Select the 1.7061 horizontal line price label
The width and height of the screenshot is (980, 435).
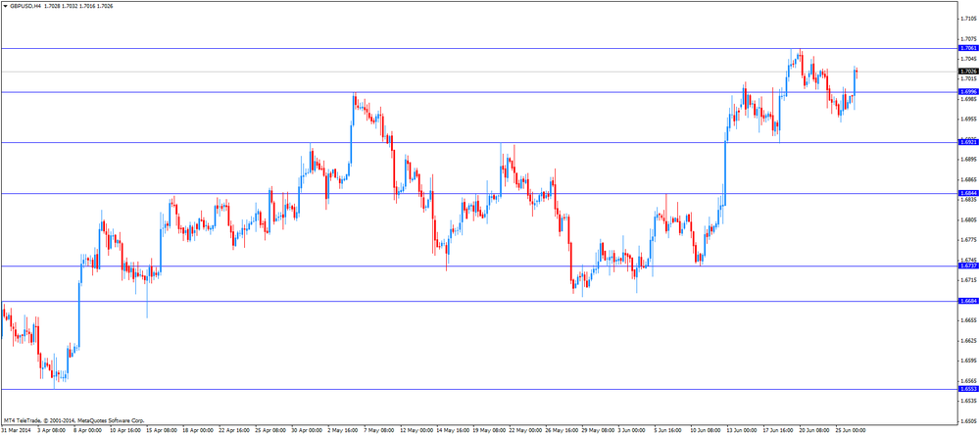coord(967,48)
